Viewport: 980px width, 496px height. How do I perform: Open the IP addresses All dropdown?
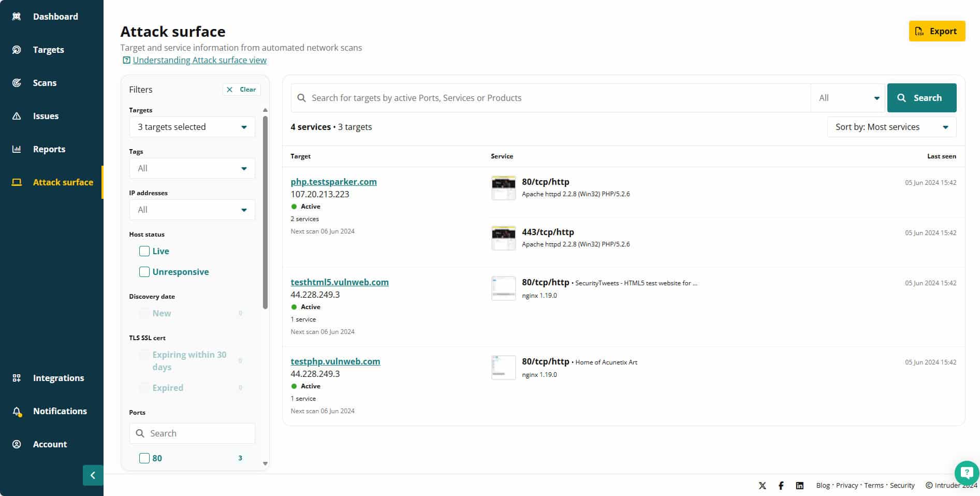pos(192,210)
